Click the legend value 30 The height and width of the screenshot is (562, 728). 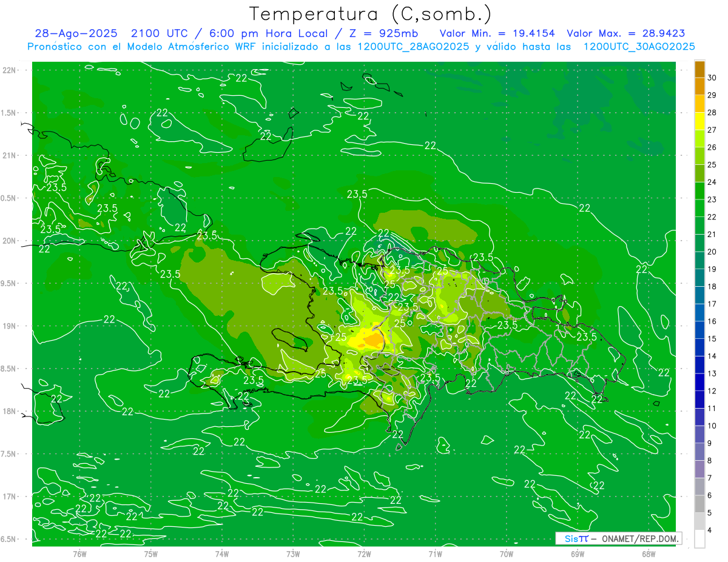(712, 78)
